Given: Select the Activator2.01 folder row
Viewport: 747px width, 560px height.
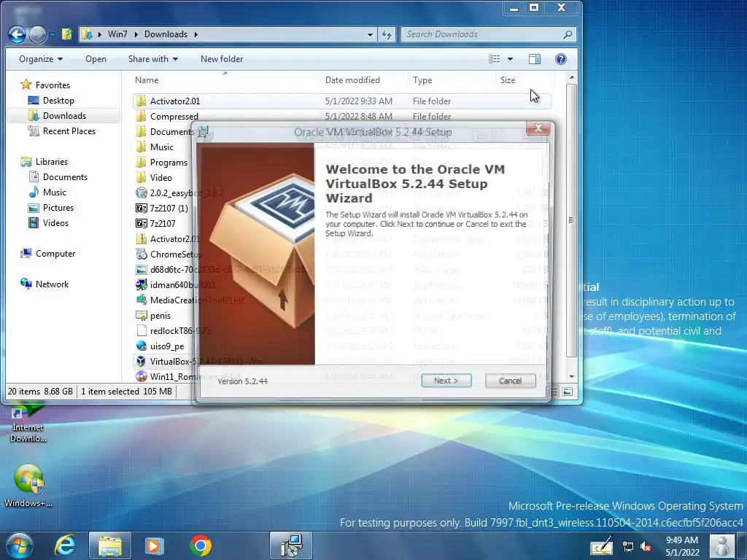Looking at the screenshot, I should click(x=342, y=101).
